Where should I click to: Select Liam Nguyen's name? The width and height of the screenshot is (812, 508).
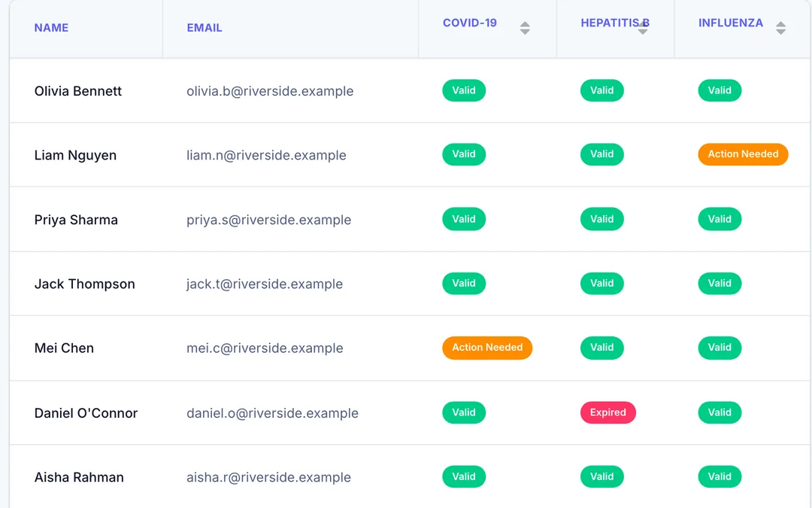(x=75, y=156)
